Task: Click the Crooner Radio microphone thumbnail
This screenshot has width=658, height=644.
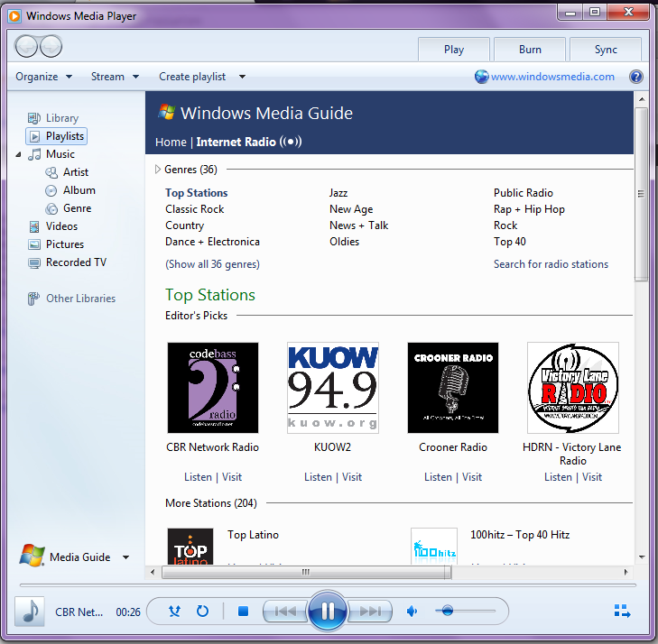Action: pos(453,388)
